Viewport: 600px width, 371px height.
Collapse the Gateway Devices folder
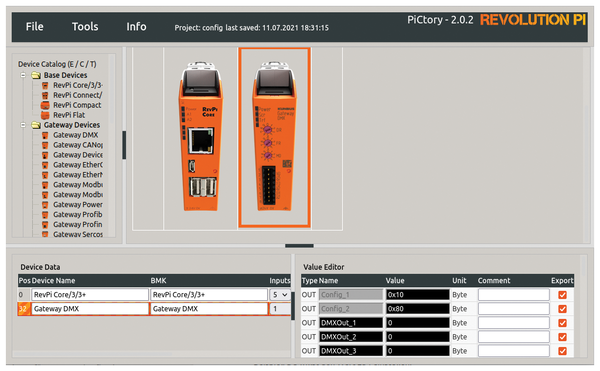23,125
